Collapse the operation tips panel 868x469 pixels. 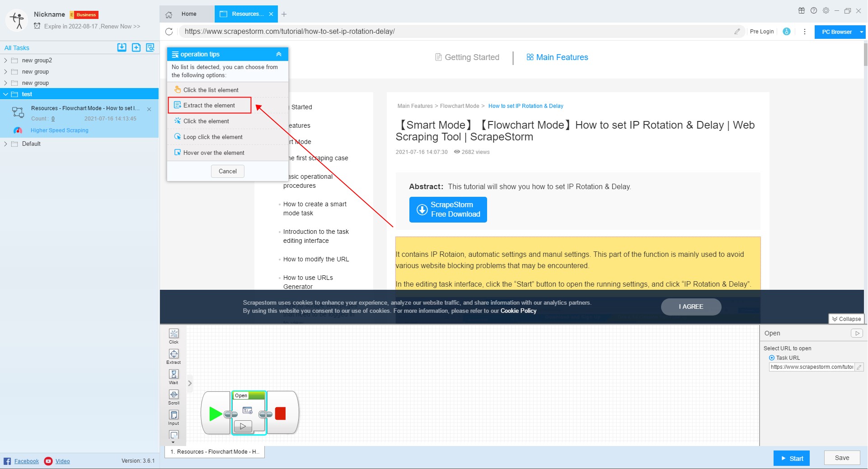[278, 54]
